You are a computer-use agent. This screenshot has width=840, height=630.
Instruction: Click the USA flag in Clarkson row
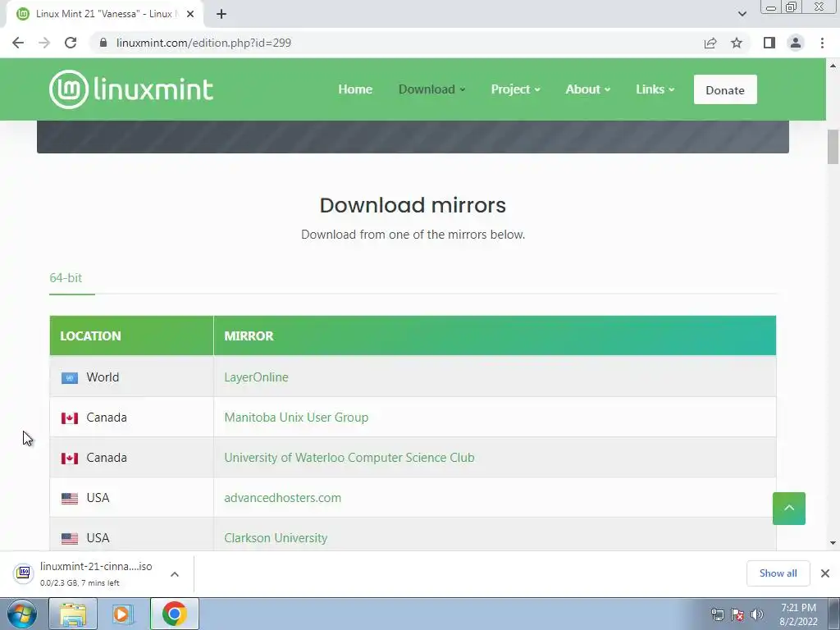[70, 538]
